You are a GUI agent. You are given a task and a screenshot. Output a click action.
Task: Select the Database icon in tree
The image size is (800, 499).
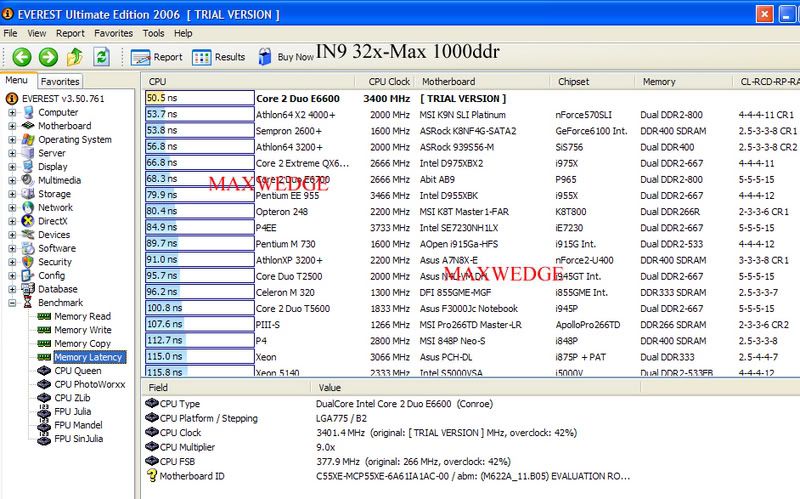pos(28,289)
